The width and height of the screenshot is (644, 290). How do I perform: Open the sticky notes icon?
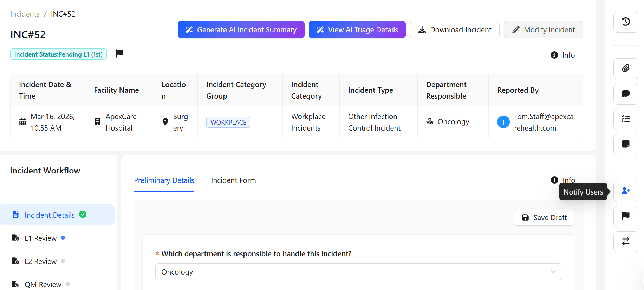click(625, 144)
